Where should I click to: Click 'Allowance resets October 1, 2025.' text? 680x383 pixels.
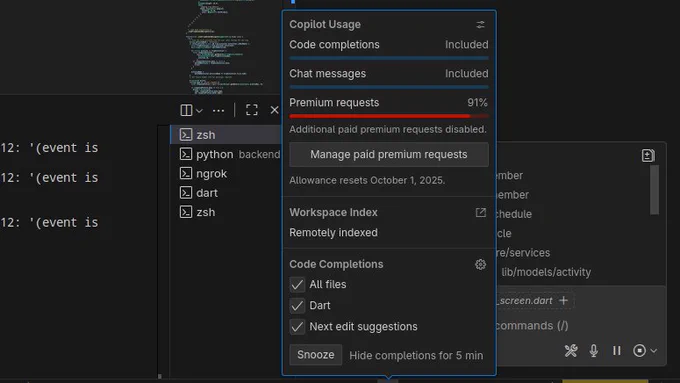coord(367,180)
